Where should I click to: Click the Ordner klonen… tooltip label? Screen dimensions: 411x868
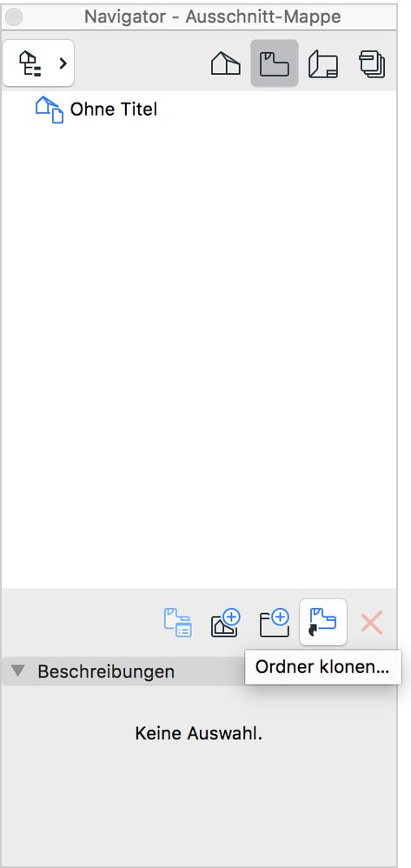[x=322, y=667]
